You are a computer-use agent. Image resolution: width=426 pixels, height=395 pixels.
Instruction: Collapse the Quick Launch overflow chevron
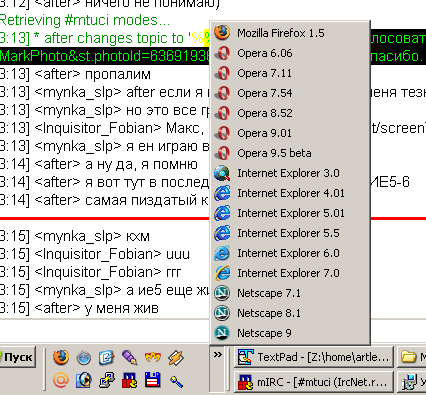point(217,355)
